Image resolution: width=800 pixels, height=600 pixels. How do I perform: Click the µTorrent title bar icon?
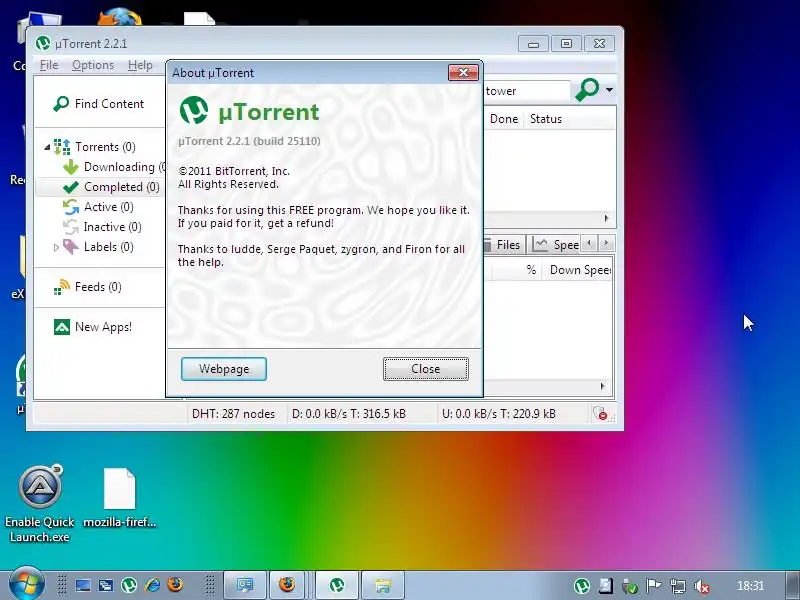click(x=43, y=43)
